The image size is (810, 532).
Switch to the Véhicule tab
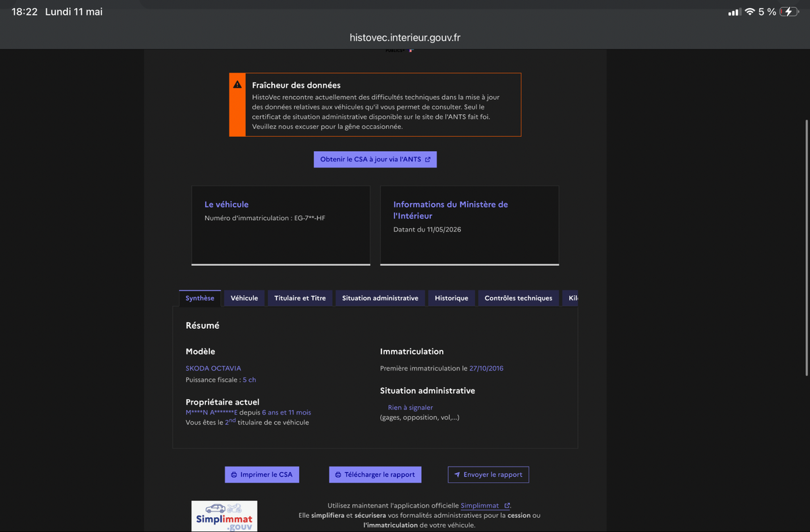(244, 298)
